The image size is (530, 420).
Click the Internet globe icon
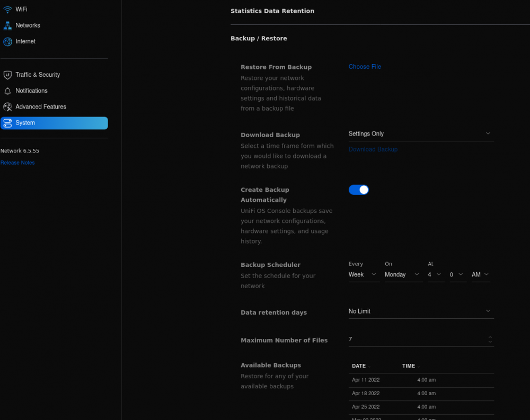pyautogui.click(x=7, y=41)
